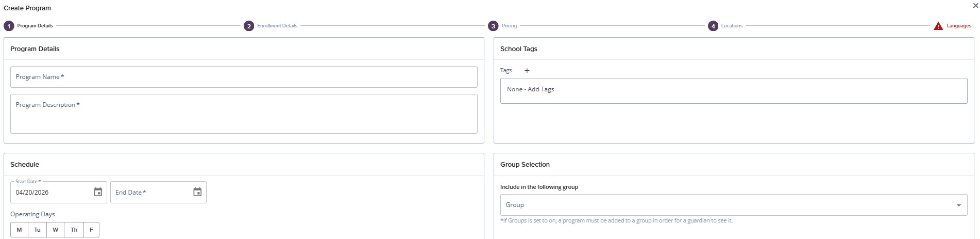Toggle Friday operating day
The width and height of the screenshot is (980, 239).
(x=91, y=230)
